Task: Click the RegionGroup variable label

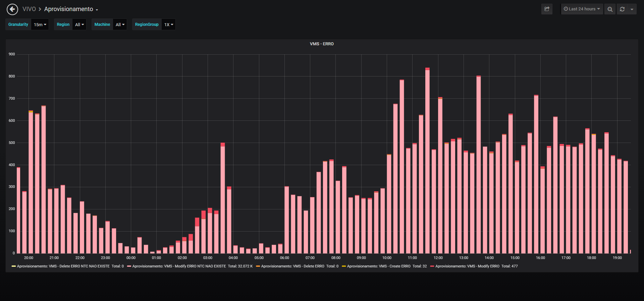Action: [147, 24]
